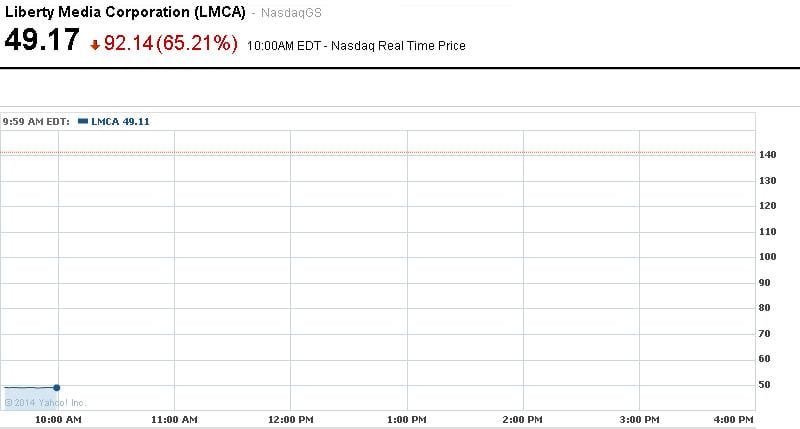This screenshot has height=429, width=800.
Task: Click the 11:00 AM time axis label
Action: pos(174,419)
